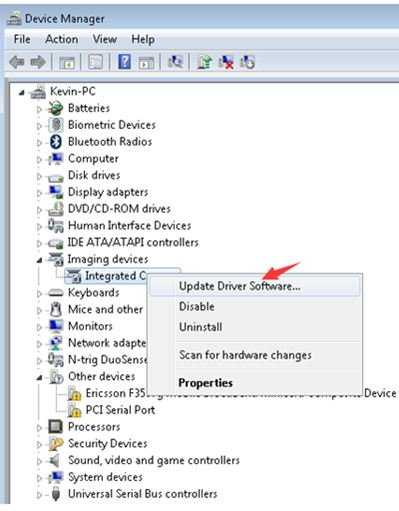Collapse the Kevin-PC root node
Image resolution: width=399 pixels, height=511 pixels.
tap(22, 93)
